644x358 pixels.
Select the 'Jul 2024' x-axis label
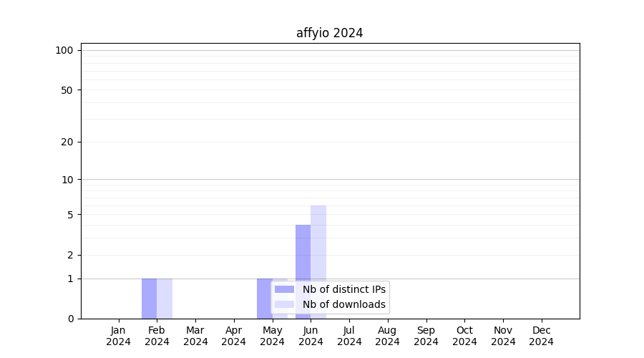click(349, 336)
